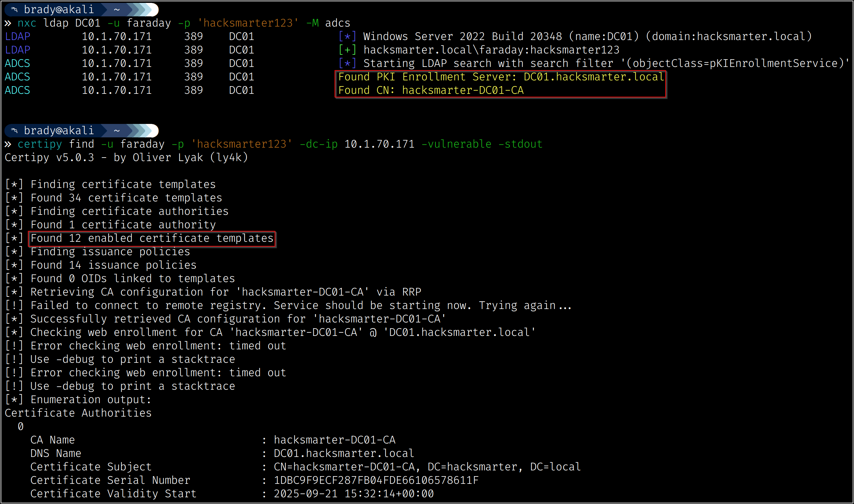Click the nxc command word
Viewport: 854px width, 504px height.
point(27,23)
